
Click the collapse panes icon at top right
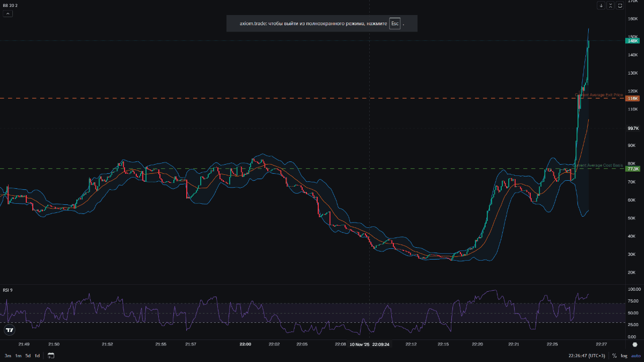[610, 5]
